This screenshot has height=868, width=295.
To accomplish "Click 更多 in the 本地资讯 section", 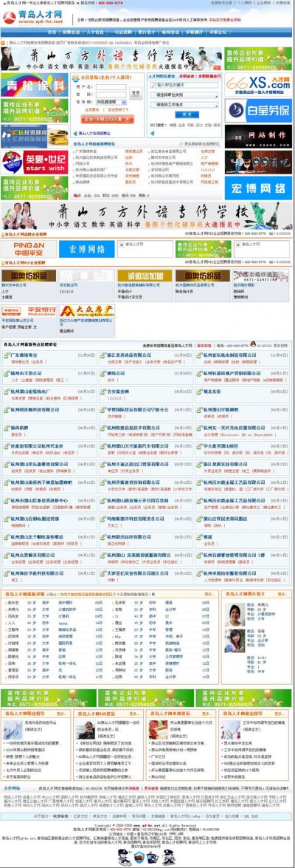I will click(x=208, y=714).
